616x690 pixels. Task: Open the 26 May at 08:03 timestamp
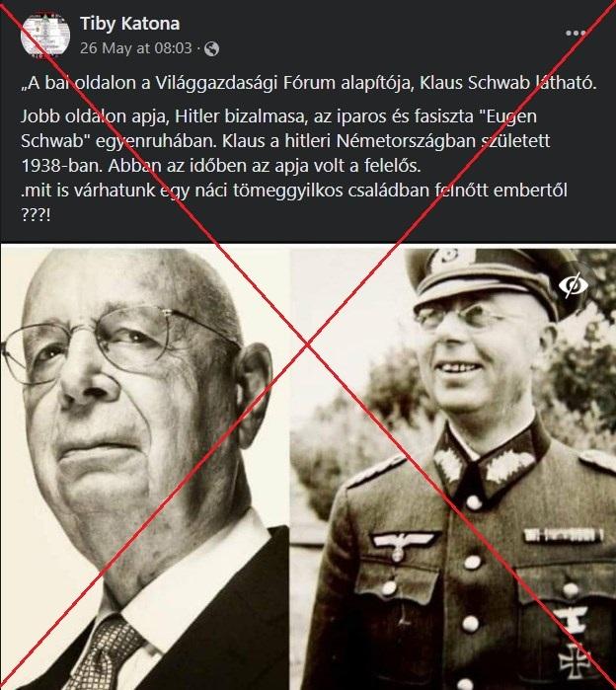click(x=136, y=48)
